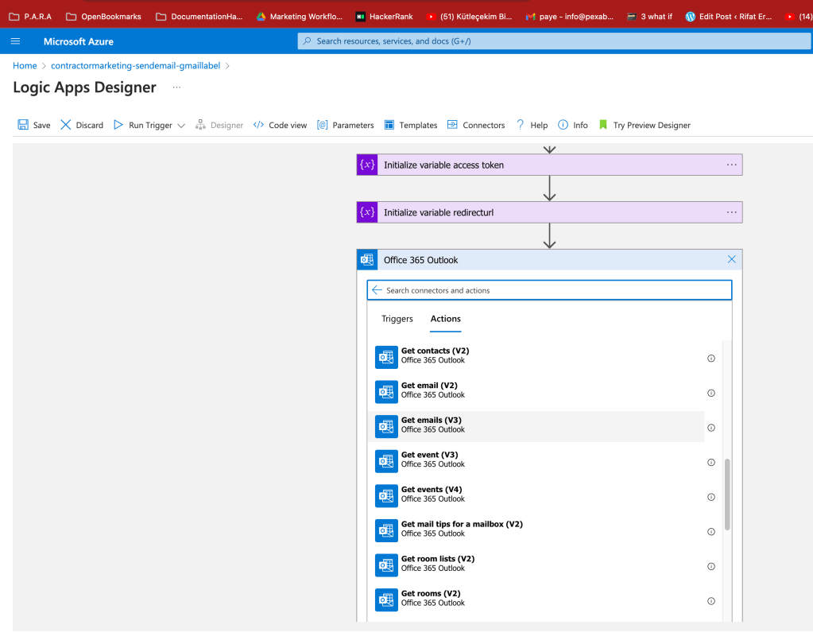813x644 pixels.
Task: Open the Azure portal hamburger menu
Action: [16, 41]
